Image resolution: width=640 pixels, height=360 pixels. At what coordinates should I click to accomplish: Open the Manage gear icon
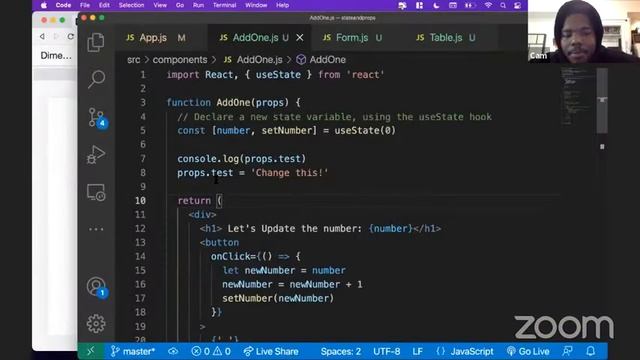pyautogui.click(x=96, y=324)
